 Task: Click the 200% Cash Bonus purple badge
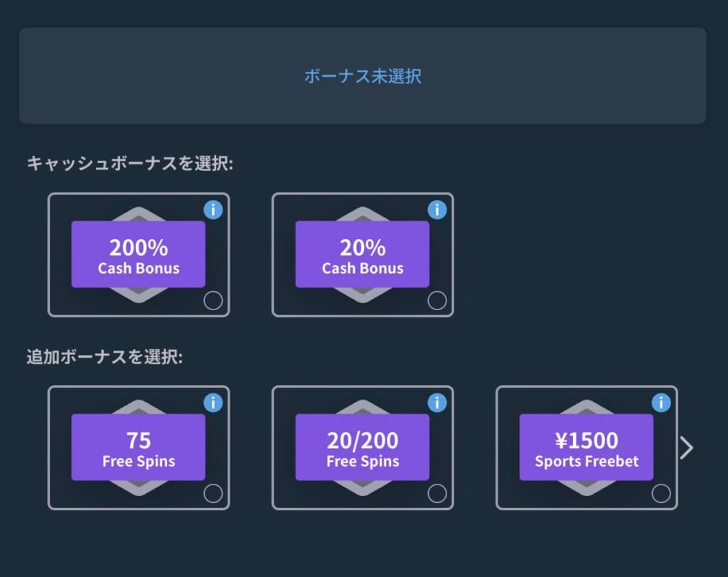[x=139, y=255]
